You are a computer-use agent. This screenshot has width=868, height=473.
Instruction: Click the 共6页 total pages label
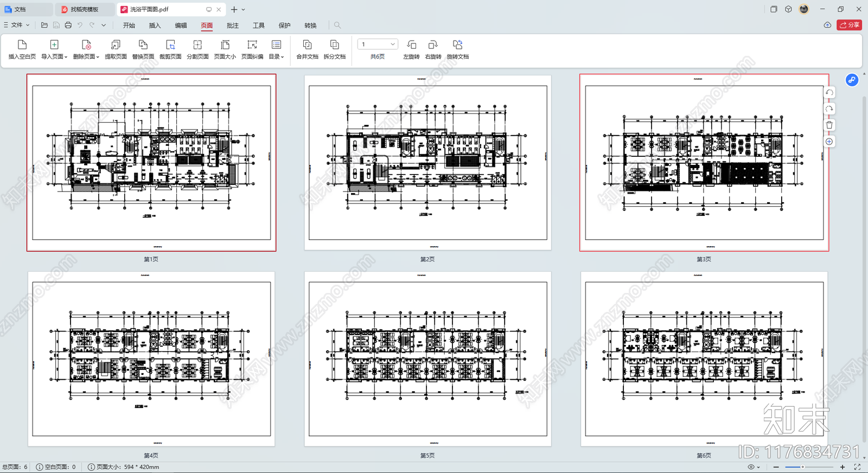tap(378, 57)
